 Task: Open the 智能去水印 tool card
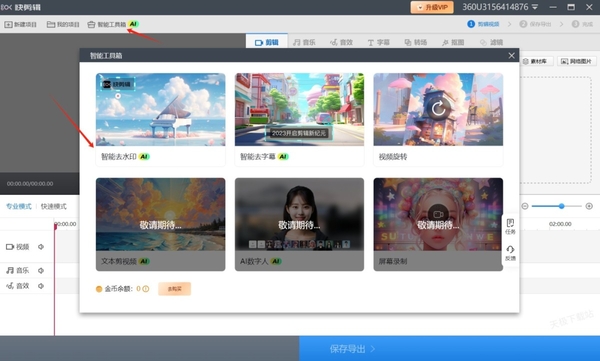[x=160, y=119]
